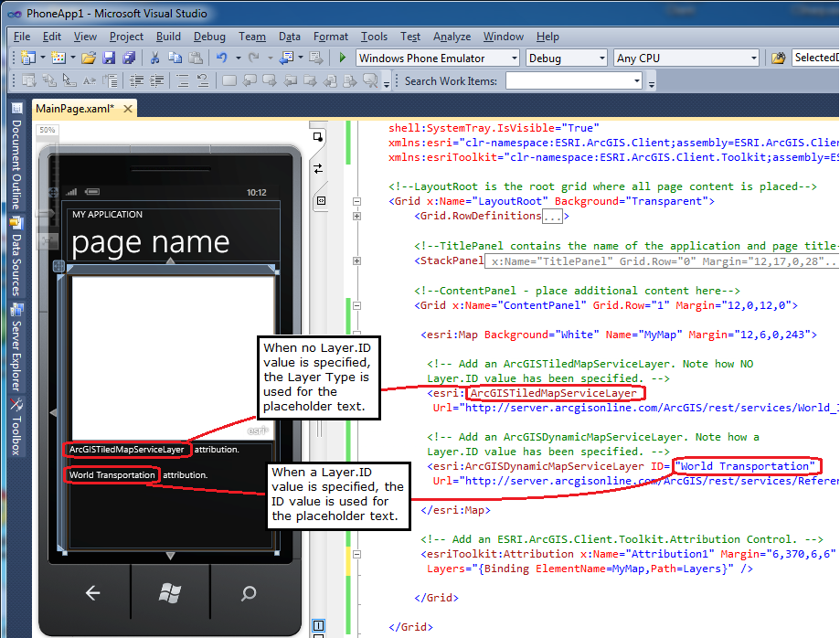This screenshot has height=638, width=840.
Task: Click the Paste toolbar icon
Action: 197,58
